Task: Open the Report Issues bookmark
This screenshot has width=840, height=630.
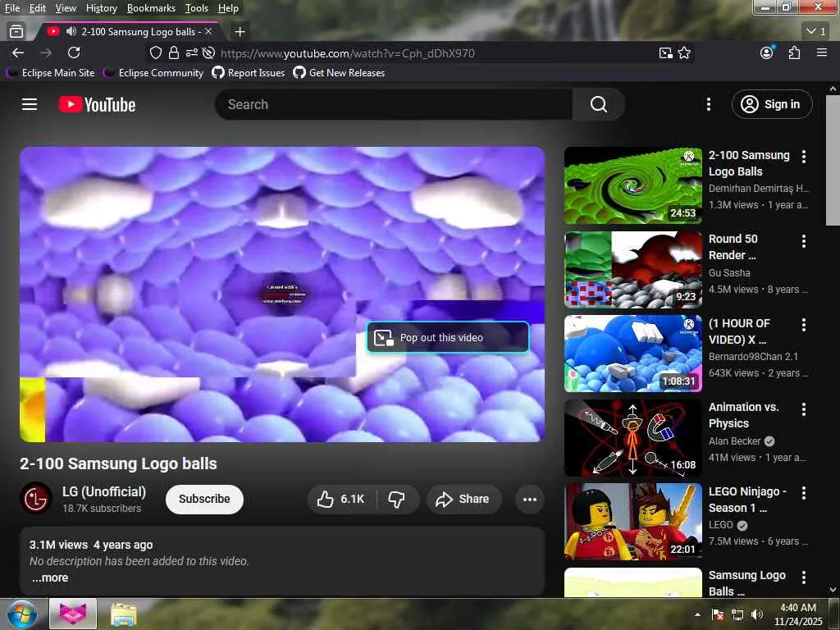Action: (x=249, y=73)
